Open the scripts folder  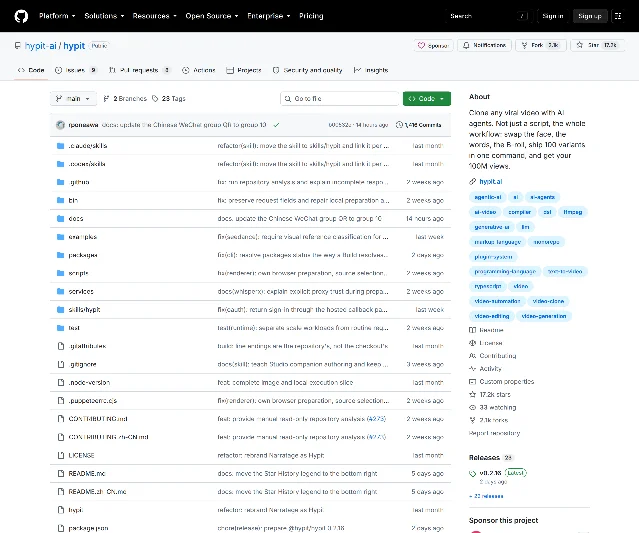(78, 273)
